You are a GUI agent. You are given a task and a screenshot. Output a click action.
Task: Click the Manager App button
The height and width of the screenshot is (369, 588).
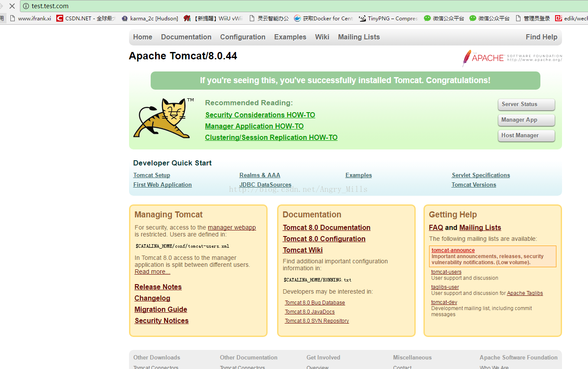pos(526,120)
